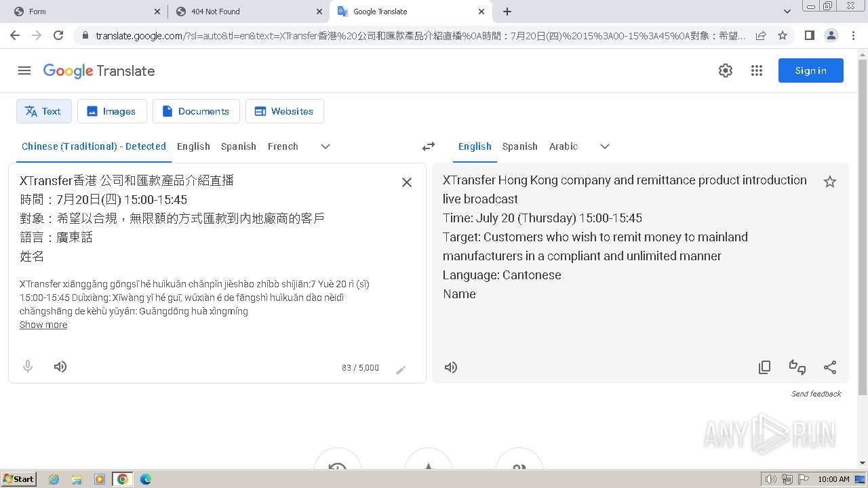868x488 pixels.
Task: Open the Google apps grid
Action: [757, 70]
